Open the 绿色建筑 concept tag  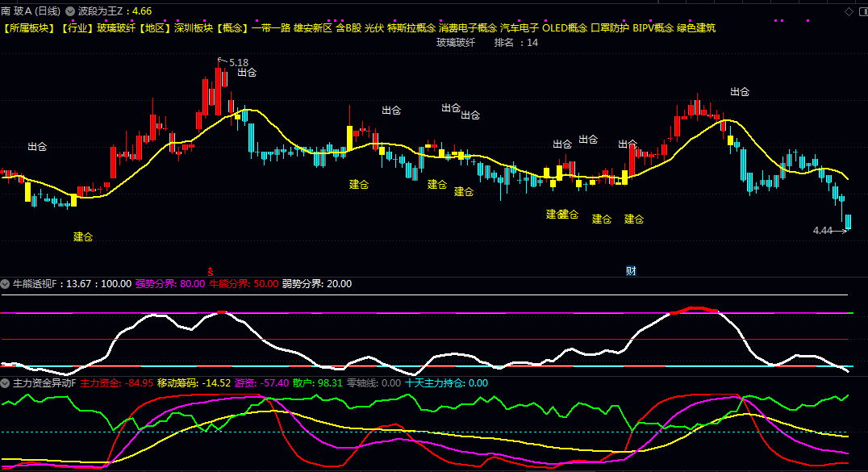pyautogui.click(x=696, y=27)
